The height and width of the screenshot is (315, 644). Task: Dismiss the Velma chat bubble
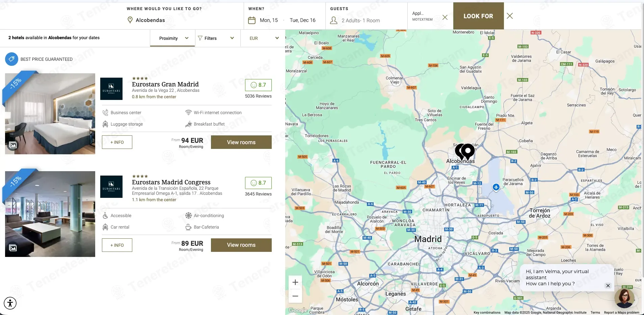(x=608, y=286)
